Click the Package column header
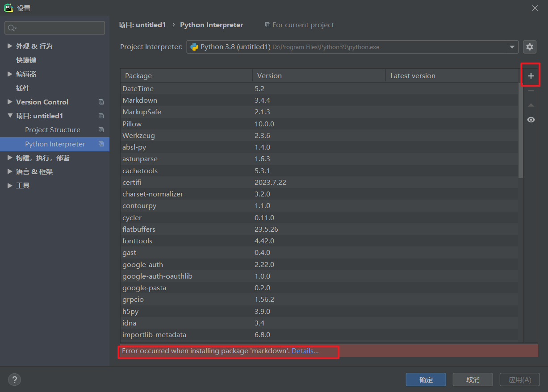The width and height of the screenshot is (548, 392). point(186,75)
